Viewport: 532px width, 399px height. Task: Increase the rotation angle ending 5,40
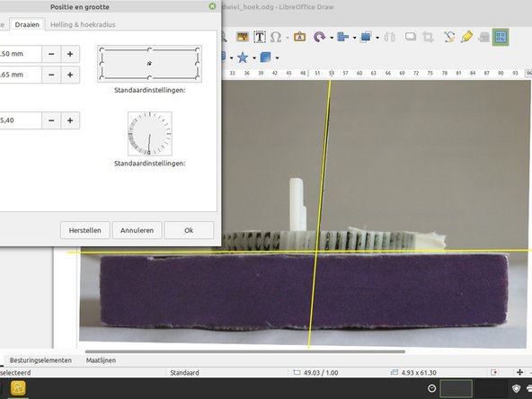70,120
